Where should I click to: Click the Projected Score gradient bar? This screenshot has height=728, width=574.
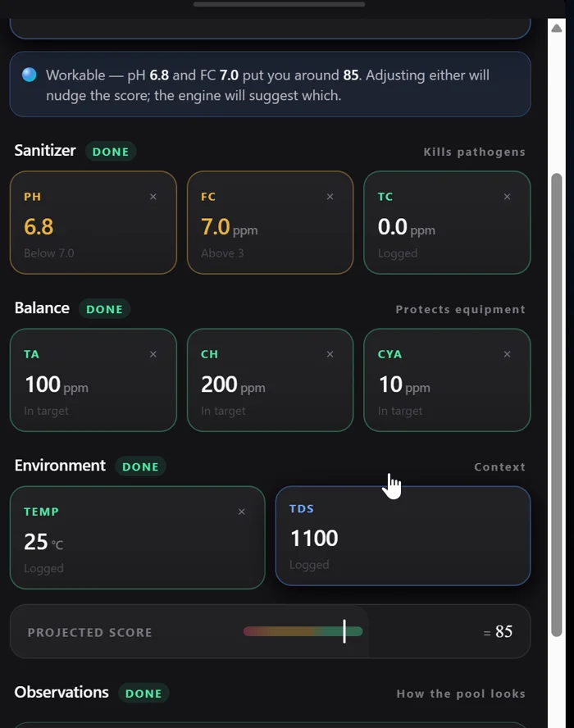303,631
